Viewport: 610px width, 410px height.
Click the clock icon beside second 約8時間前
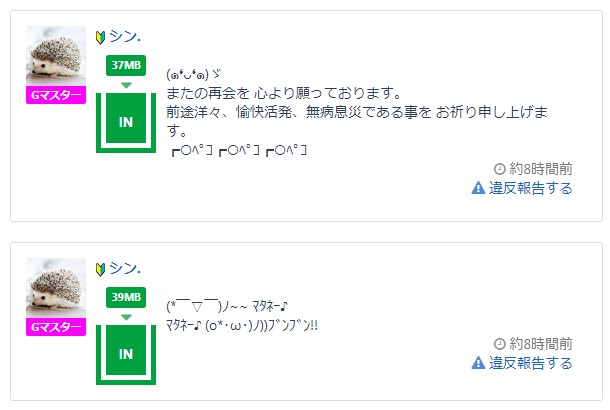click(500, 344)
